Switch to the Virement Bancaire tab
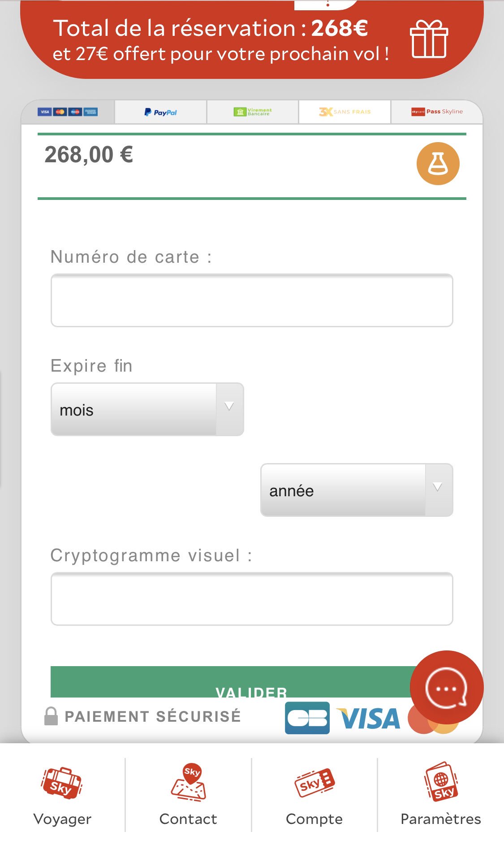 pos(253,112)
